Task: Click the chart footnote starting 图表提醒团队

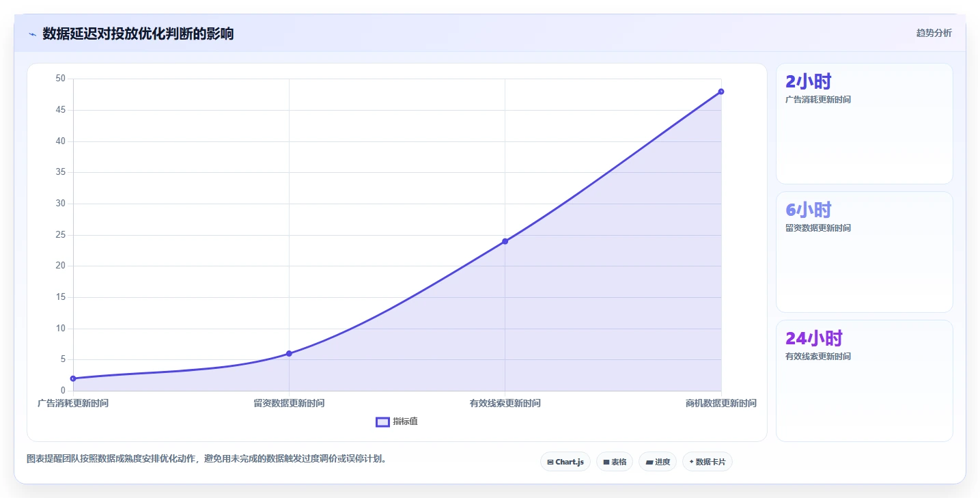Action: click(208, 459)
